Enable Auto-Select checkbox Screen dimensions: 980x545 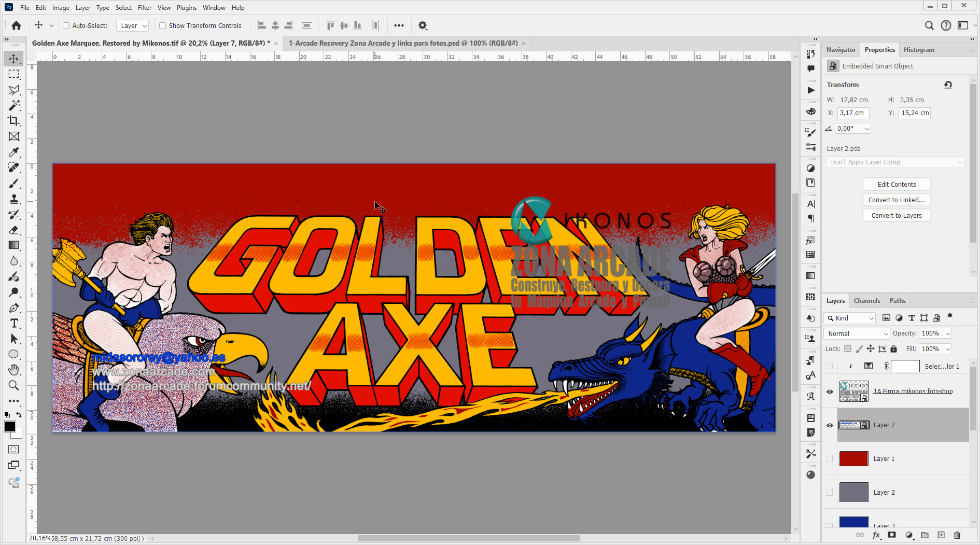click(x=66, y=25)
